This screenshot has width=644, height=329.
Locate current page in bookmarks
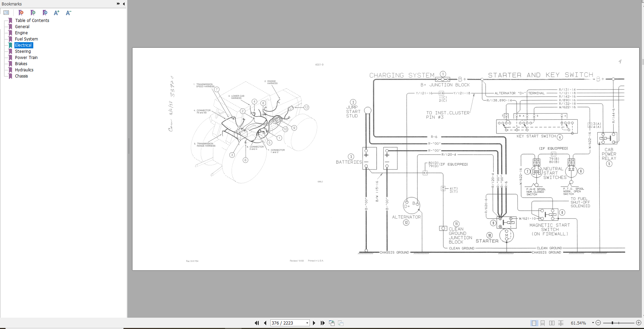tap(45, 13)
